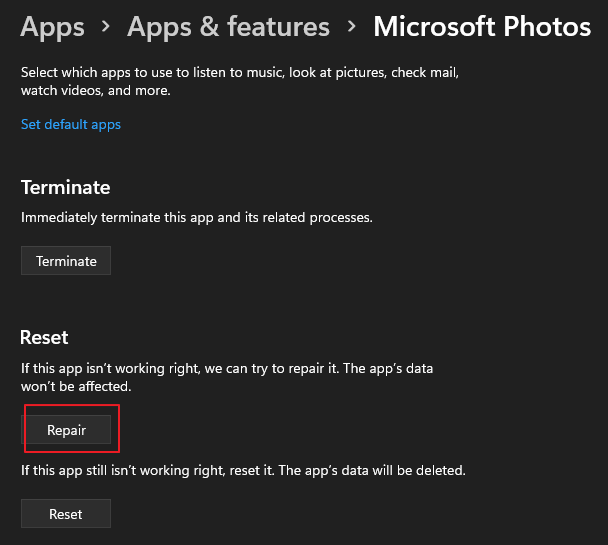This screenshot has height=545, width=608.
Task: Click the Reset section heading
Action: (x=44, y=337)
